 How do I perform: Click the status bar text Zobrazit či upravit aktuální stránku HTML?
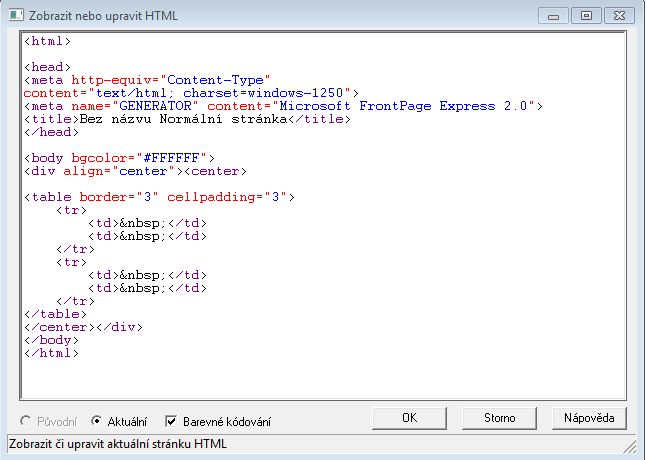point(118,444)
